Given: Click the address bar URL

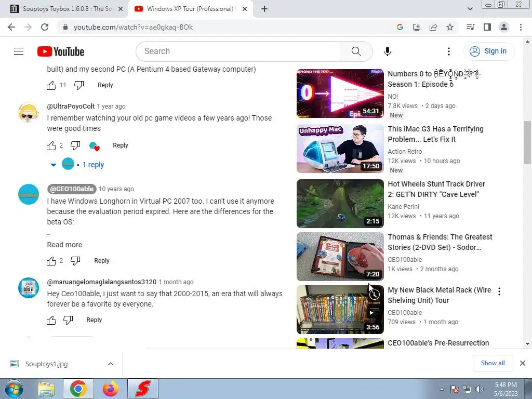Looking at the screenshot, I should 133,27.
